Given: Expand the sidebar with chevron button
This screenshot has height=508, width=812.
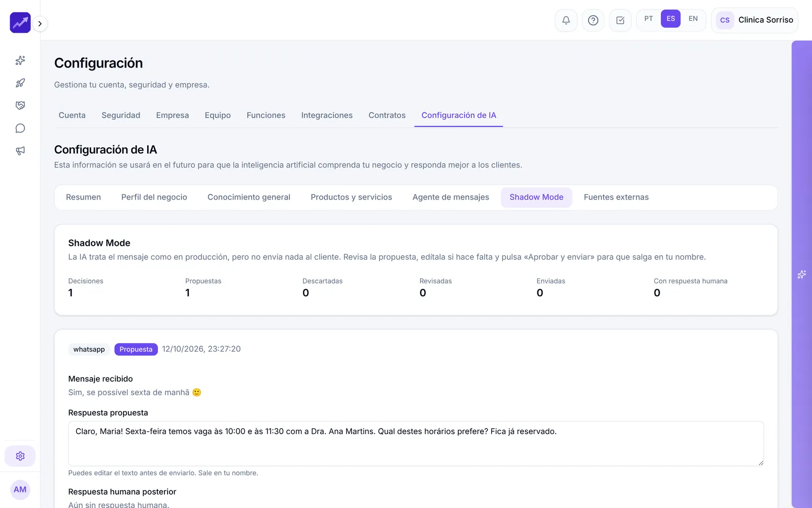Looking at the screenshot, I should 40,23.
